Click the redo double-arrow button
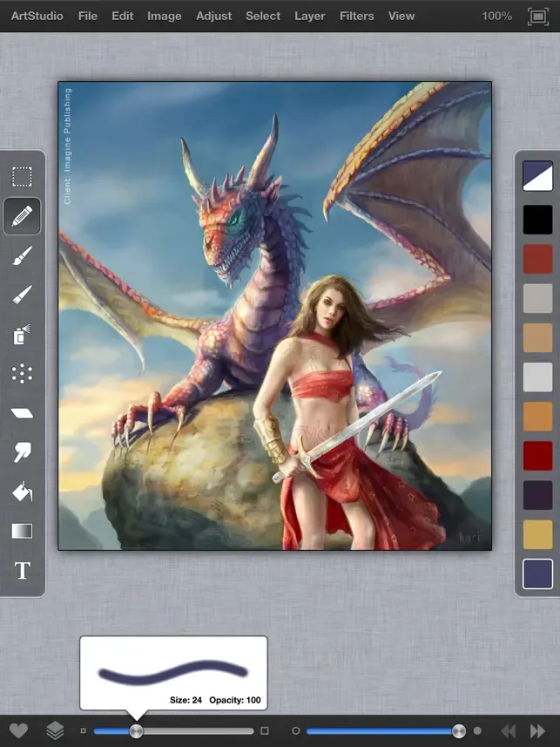 pos(537,730)
